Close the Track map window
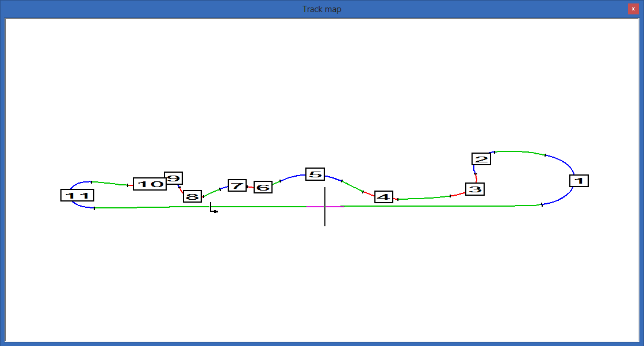Viewport: 644px width, 346px height. pyautogui.click(x=633, y=9)
